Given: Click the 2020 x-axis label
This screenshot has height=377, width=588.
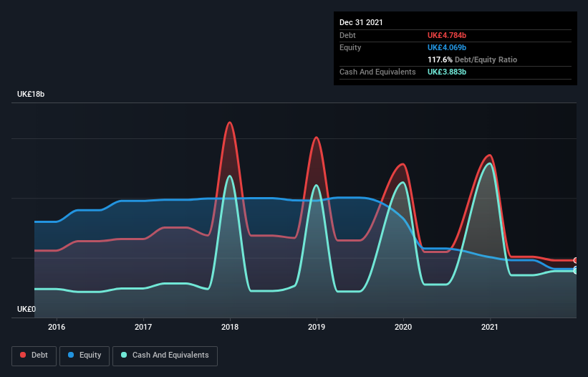Looking at the screenshot, I should 403,327.
